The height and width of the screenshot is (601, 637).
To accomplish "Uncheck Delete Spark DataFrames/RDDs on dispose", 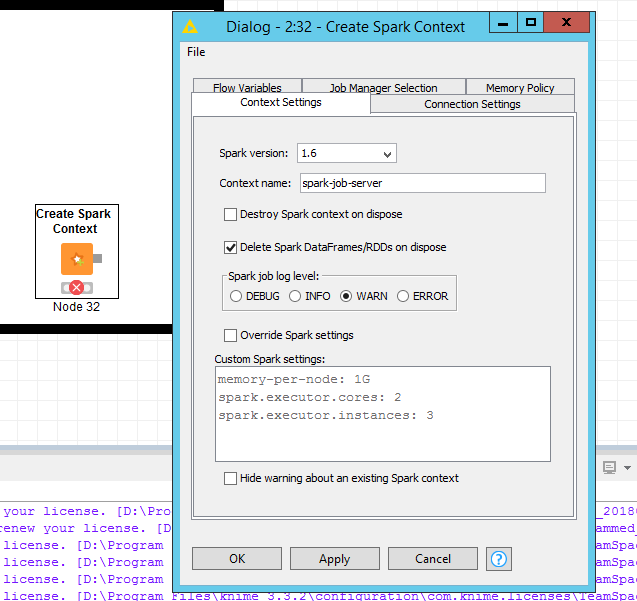I will (230, 247).
